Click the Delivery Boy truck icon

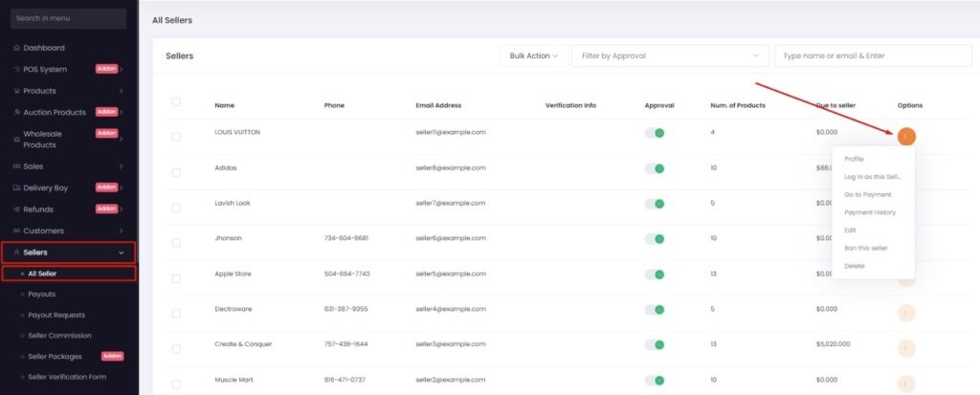click(17, 188)
